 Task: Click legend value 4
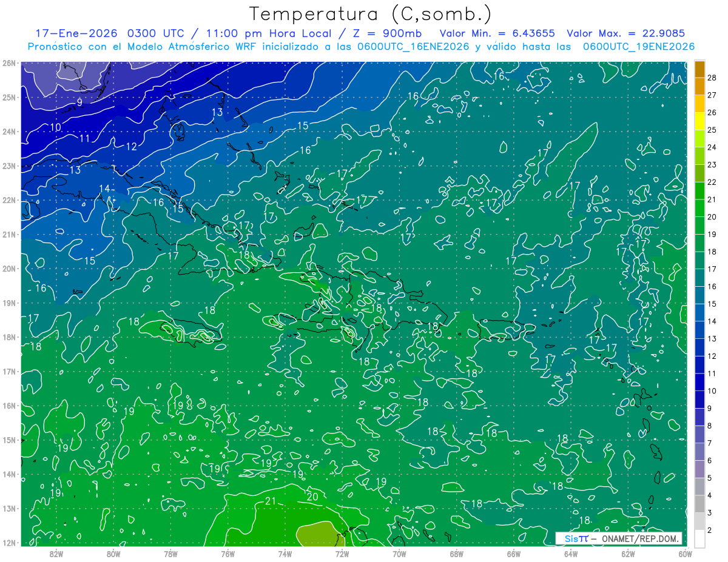[x=709, y=495]
